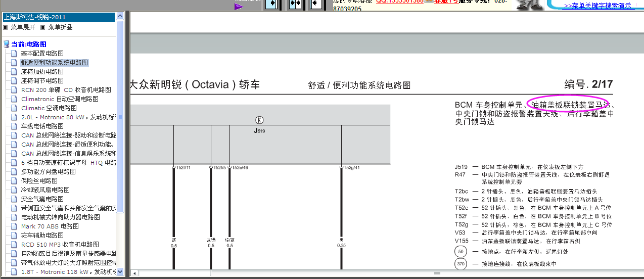This screenshot has width=644, height=279.
Task: Click the R47 legend entry
Action: [532, 177]
